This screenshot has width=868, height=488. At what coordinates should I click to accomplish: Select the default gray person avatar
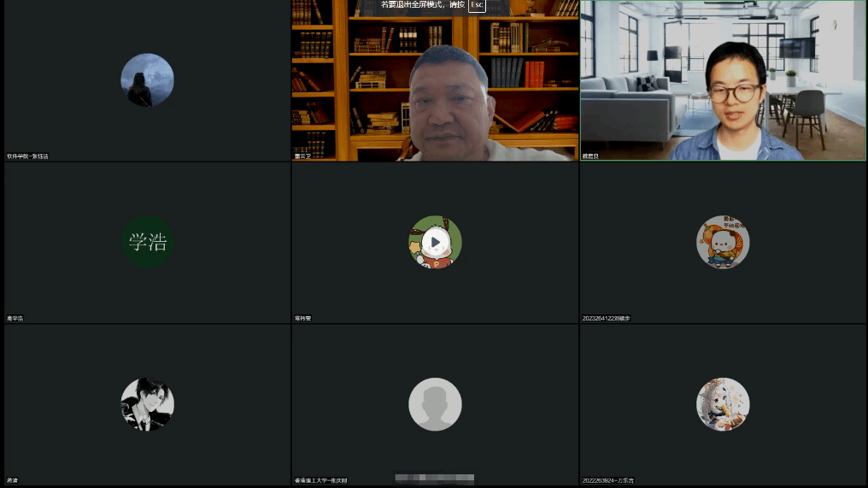click(435, 404)
